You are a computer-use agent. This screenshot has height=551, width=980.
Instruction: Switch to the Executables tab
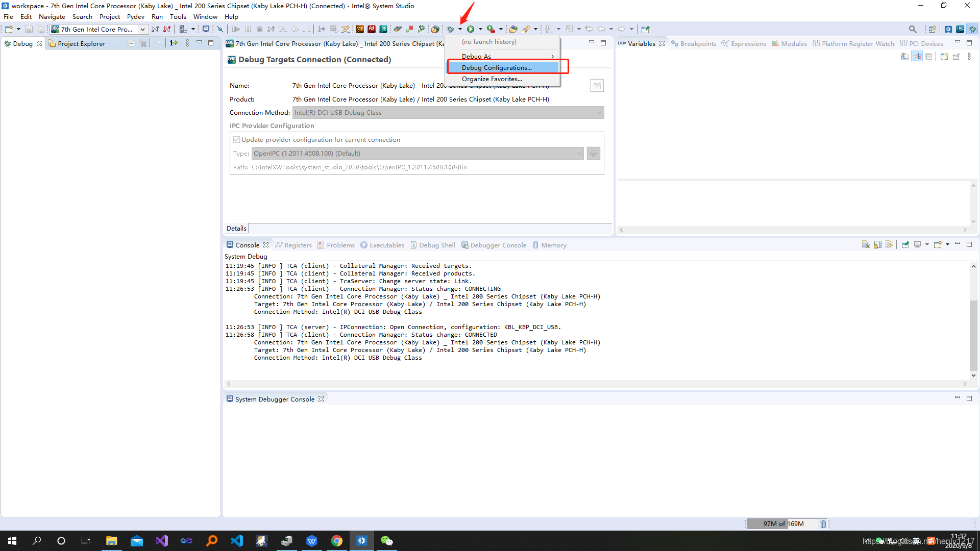[x=382, y=245]
